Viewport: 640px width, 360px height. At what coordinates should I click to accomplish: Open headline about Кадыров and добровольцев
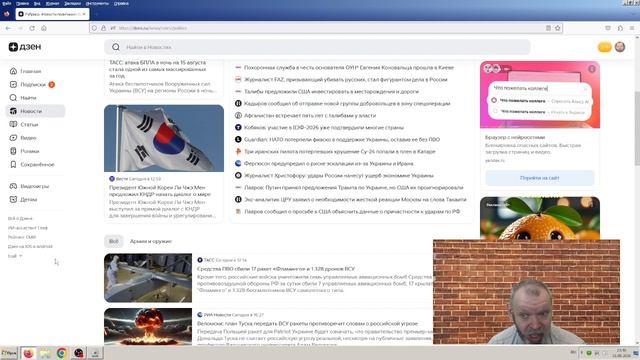pyautogui.click(x=347, y=104)
